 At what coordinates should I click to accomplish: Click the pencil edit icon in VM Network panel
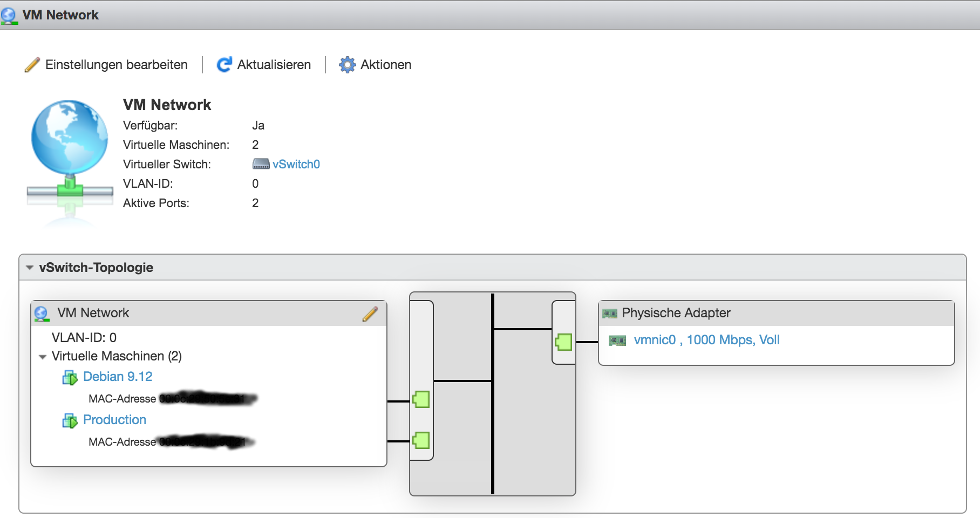pyautogui.click(x=370, y=314)
